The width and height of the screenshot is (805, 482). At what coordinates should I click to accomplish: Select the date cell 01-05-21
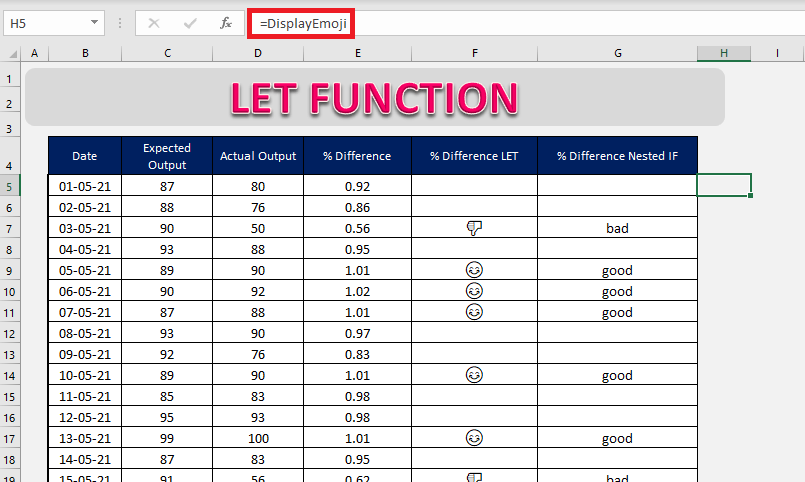[85, 186]
